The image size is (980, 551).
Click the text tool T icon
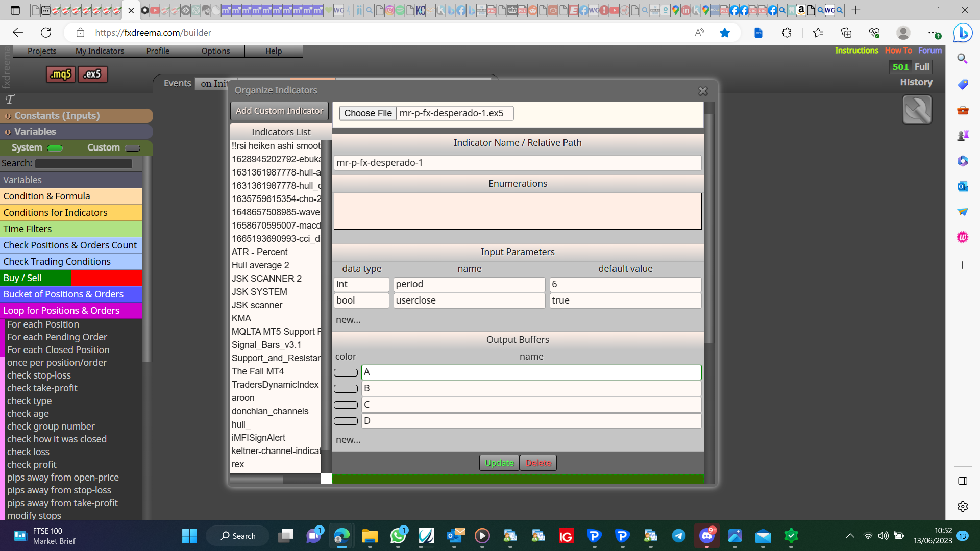point(10,99)
